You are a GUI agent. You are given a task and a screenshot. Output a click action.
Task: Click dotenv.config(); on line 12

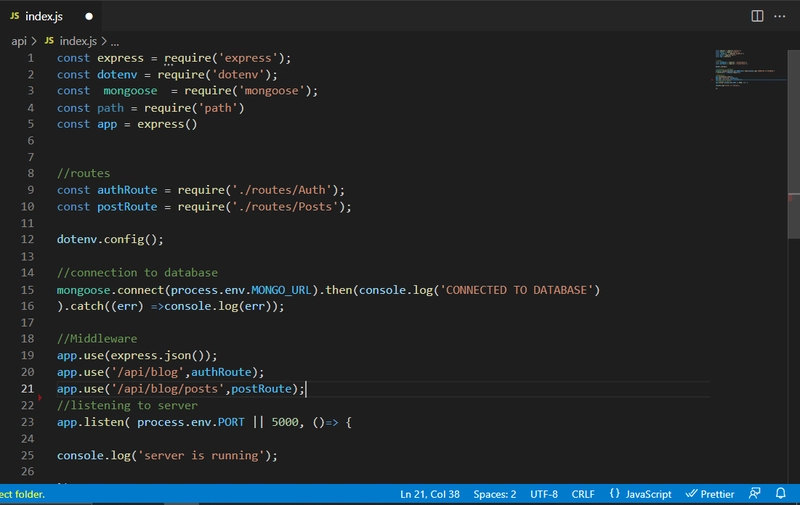[x=110, y=239]
